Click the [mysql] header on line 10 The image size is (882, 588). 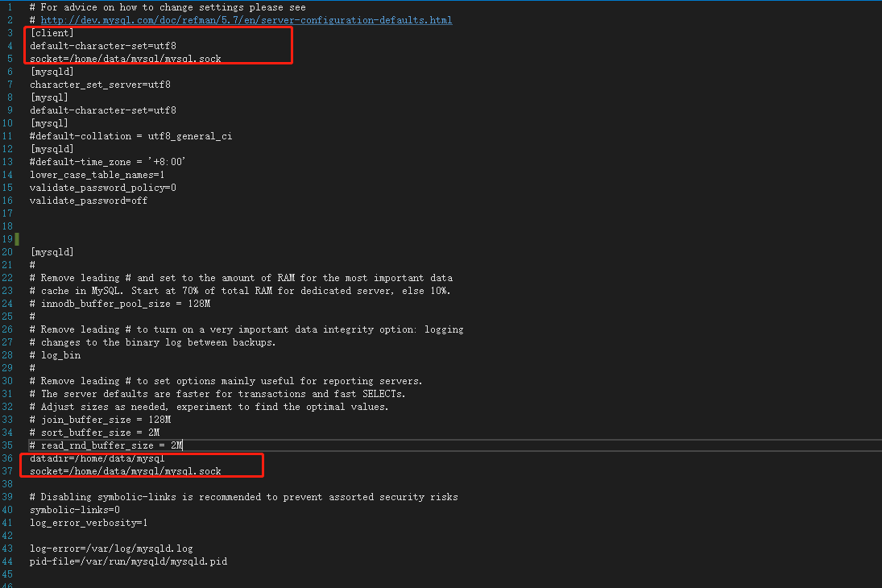click(49, 124)
